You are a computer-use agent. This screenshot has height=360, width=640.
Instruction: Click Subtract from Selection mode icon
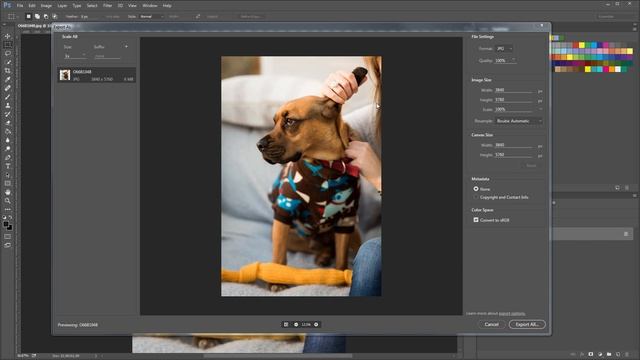pos(46,16)
